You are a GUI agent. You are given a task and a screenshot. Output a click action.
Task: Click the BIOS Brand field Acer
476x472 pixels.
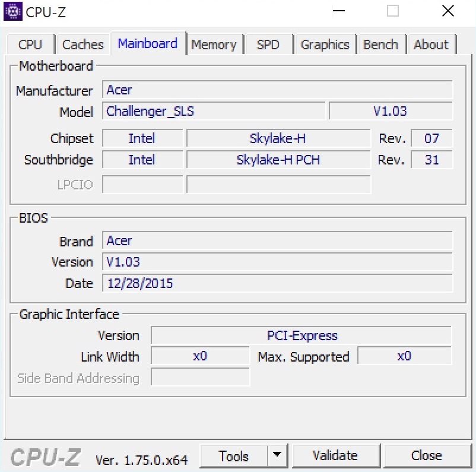click(277, 240)
